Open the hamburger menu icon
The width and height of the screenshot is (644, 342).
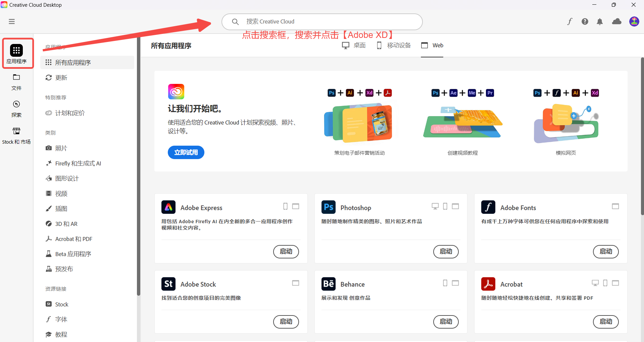click(x=12, y=21)
